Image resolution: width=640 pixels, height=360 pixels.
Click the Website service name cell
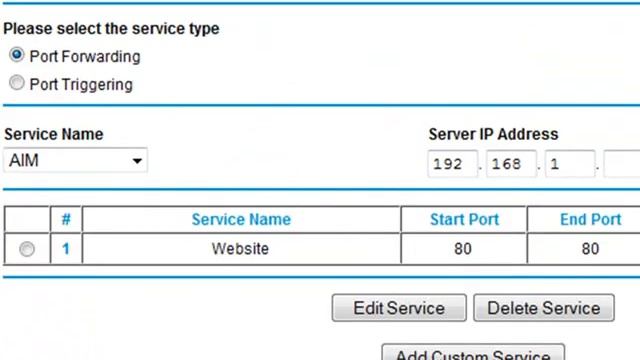[240, 249]
